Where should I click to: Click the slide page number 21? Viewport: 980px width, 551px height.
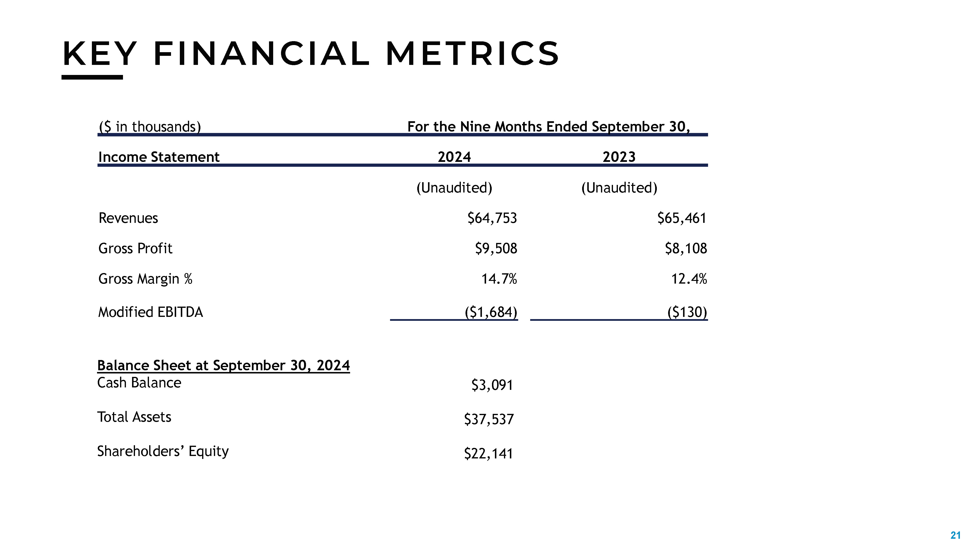coord(955,535)
